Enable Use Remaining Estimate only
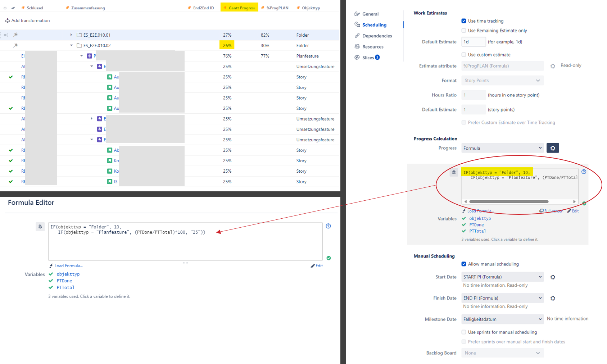 (x=464, y=31)
